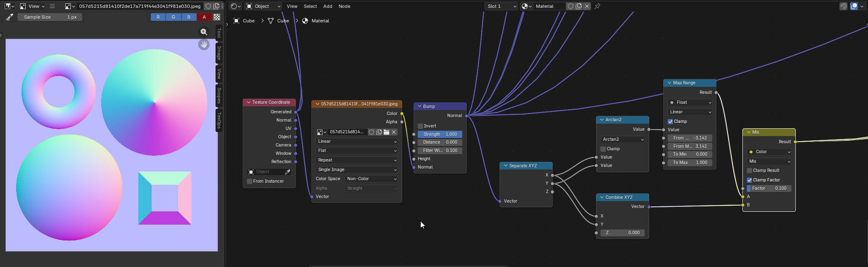Screen dimensions: 868x267
Task: Duplicate image in Image Texture node
Action: tap(379, 132)
